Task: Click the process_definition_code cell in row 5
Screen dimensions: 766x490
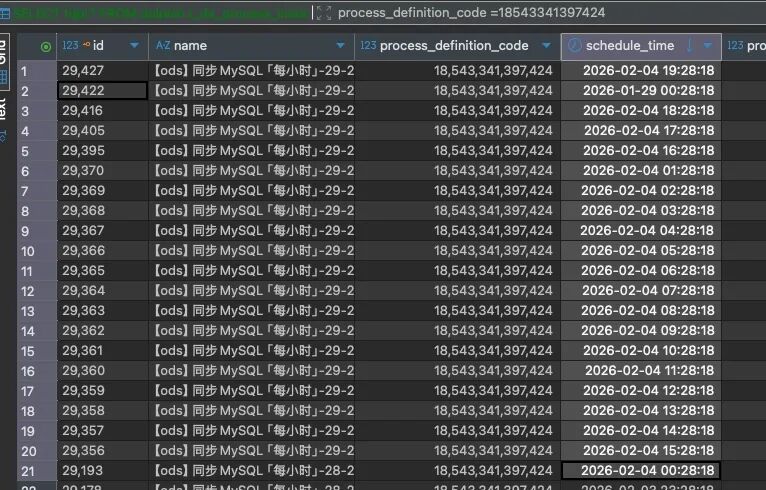Action: (x=457, y=151)
